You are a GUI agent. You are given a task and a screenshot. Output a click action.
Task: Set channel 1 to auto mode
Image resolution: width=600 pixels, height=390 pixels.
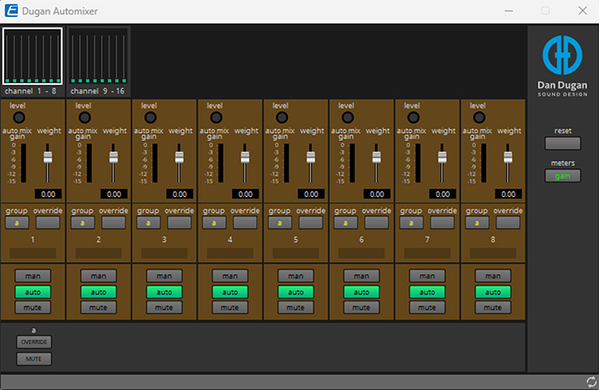[x=33, y=292]
